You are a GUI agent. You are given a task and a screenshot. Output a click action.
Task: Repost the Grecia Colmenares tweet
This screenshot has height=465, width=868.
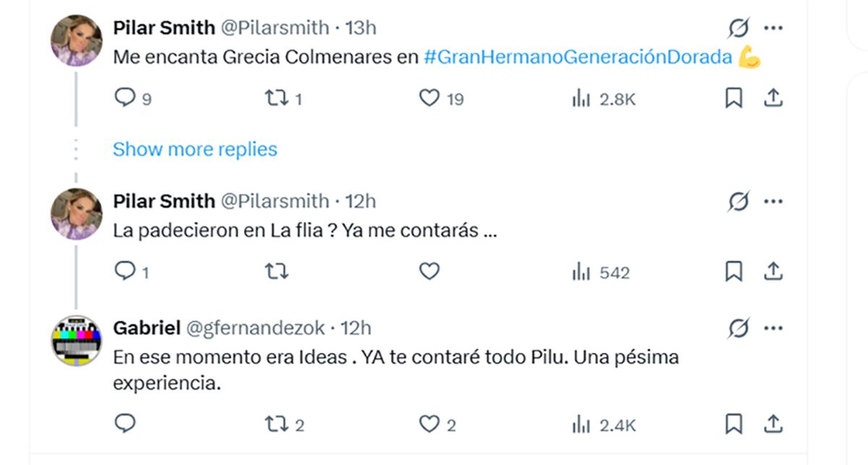pyautogui.click(x=276, y=98)
